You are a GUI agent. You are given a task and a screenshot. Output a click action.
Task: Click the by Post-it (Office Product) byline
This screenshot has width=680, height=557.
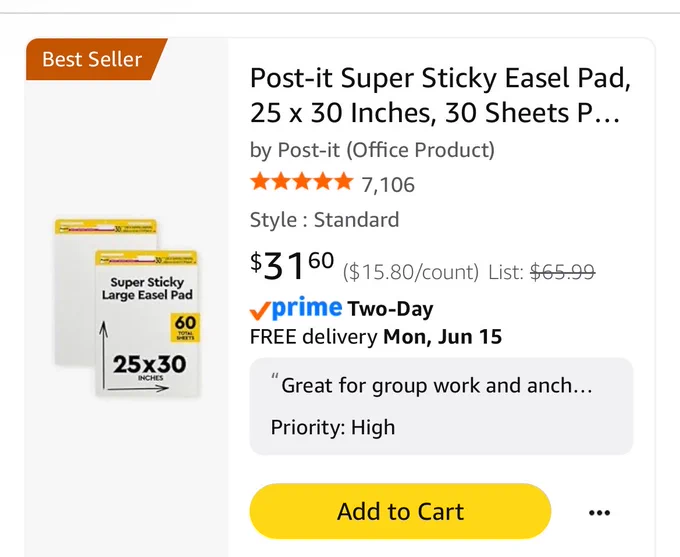(372, 150)
